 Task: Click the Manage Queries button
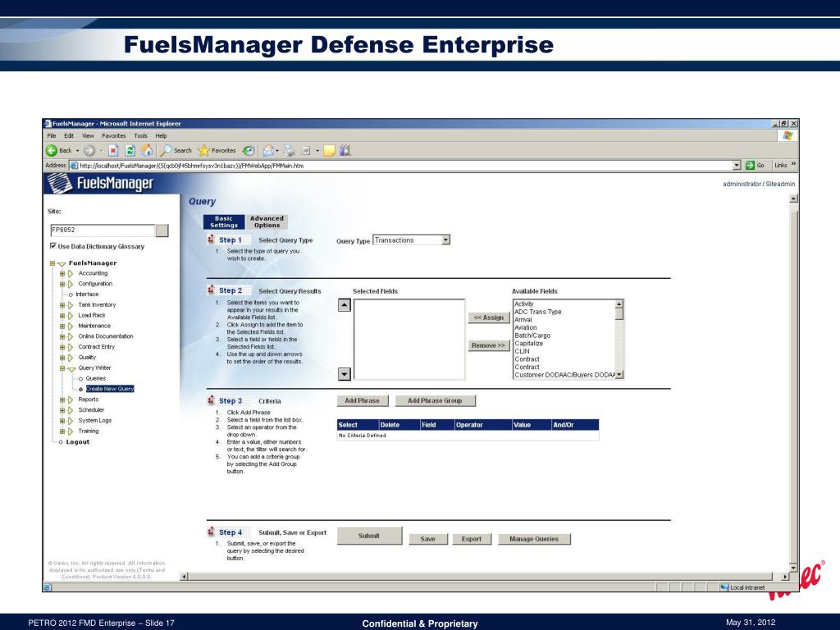[x=534, y=539]
